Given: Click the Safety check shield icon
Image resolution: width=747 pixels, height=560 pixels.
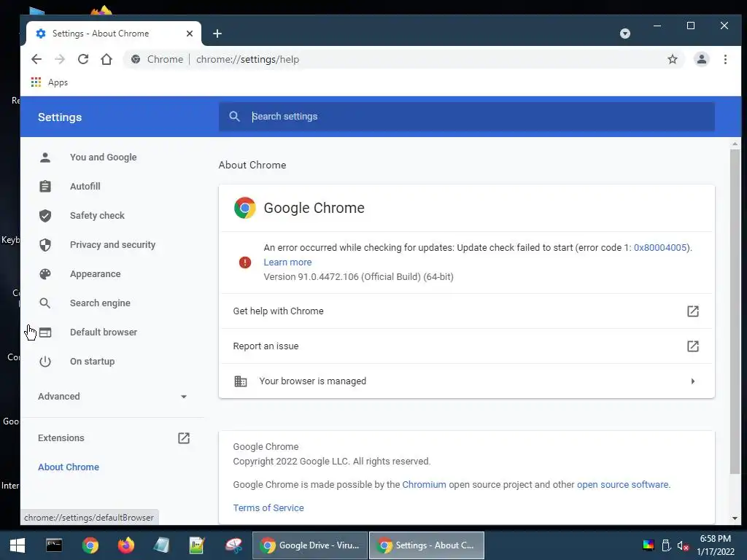Looking at the screenshot, I should [x=45, y=215].
